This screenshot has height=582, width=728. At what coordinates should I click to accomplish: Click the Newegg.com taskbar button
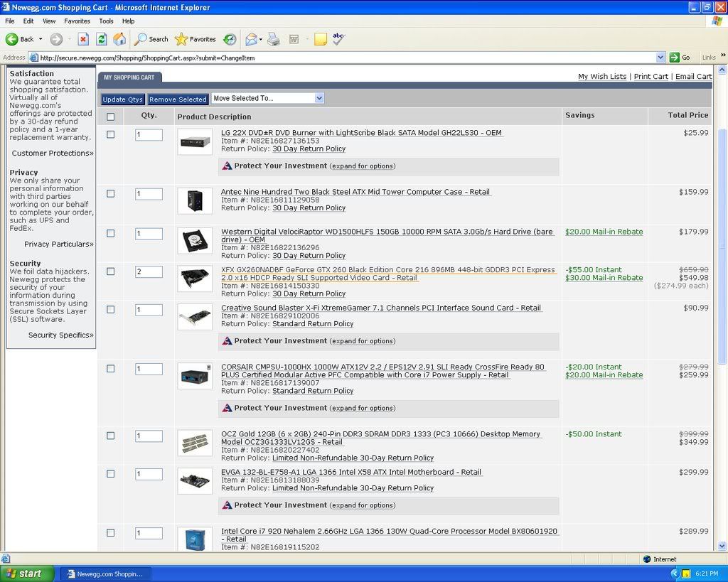pos(107,574)
